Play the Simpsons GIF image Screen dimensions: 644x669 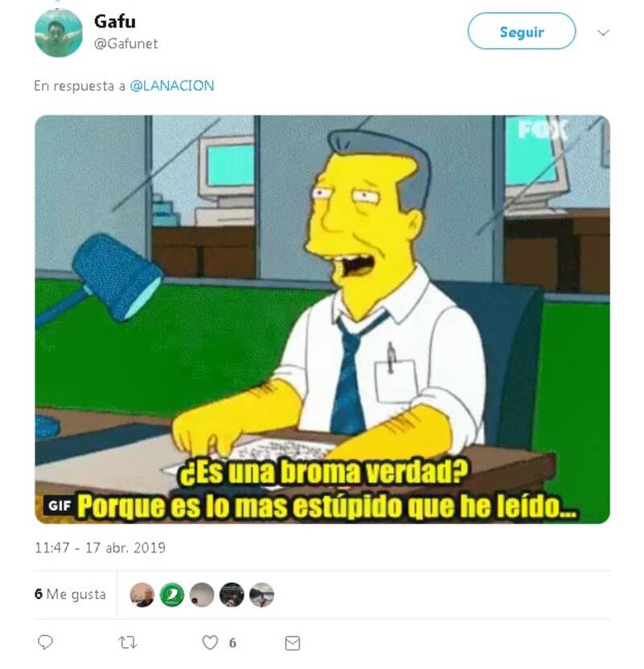coord(323,319)
